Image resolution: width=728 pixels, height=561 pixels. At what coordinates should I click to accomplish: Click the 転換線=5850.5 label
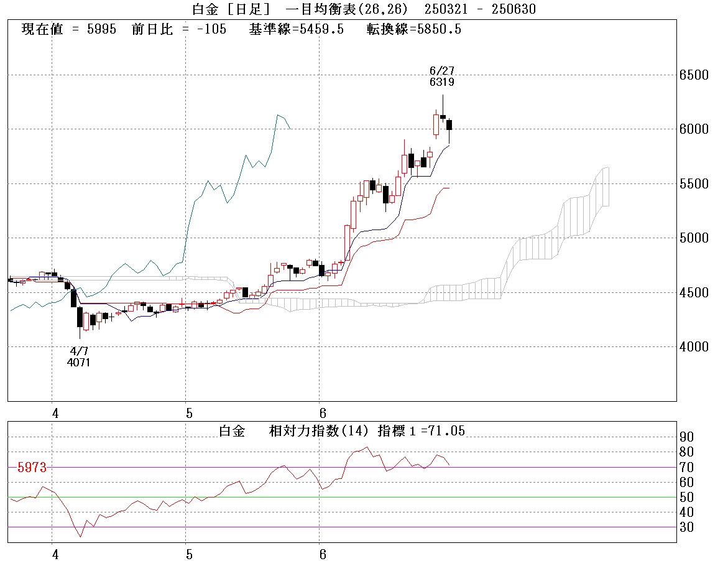[414, 29]
